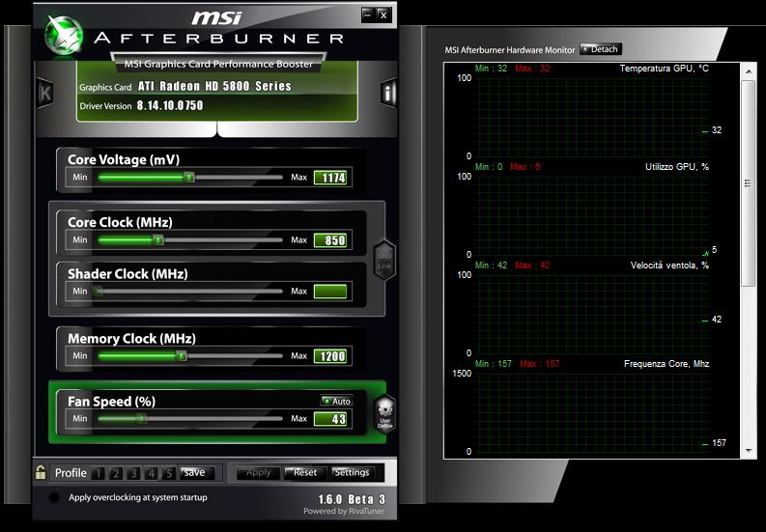Minimize the Afterburner window
Viewport: 766px width, 532px height.
tap(368, 14)
